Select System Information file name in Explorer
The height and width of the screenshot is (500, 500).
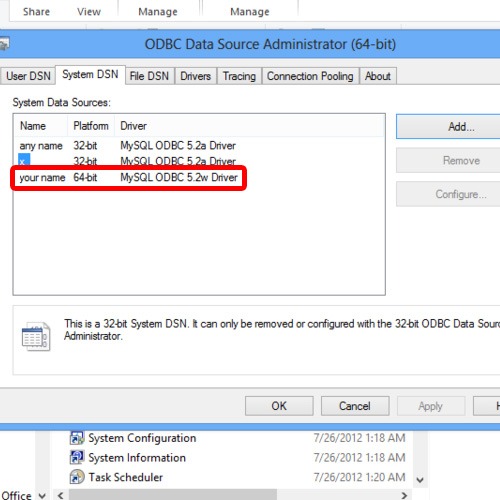(x=137, y=458)
